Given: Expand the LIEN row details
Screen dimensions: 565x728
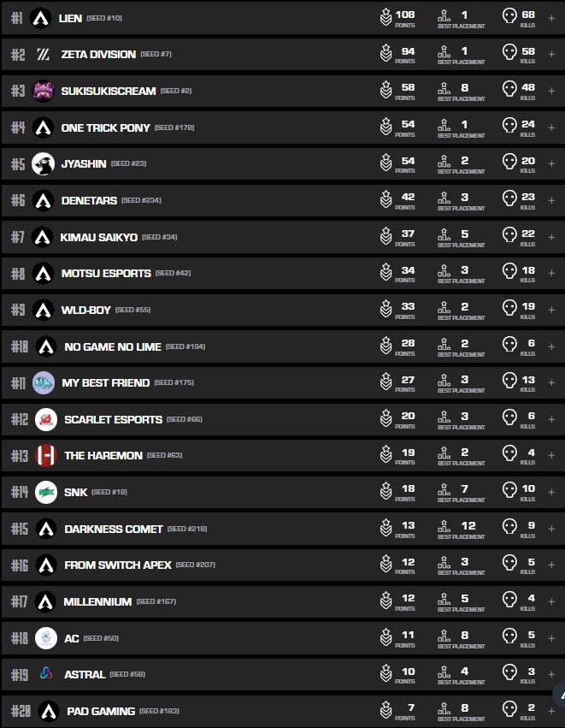Looking at the screenshot, I should pyautogui.click(x=551, y=18).
